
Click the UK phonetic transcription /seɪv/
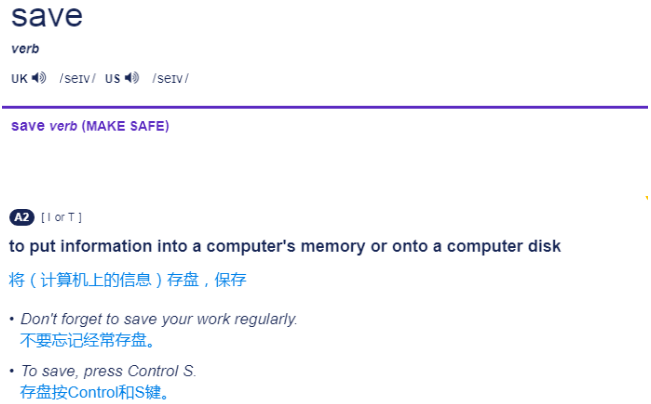77,79
